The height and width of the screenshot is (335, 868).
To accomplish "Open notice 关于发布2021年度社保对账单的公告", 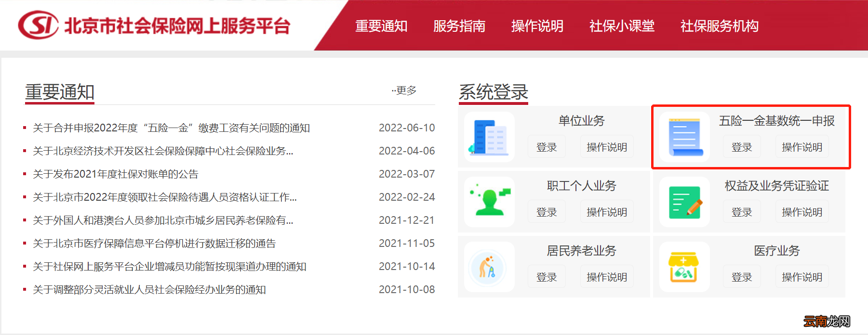I will coord(116,174).
